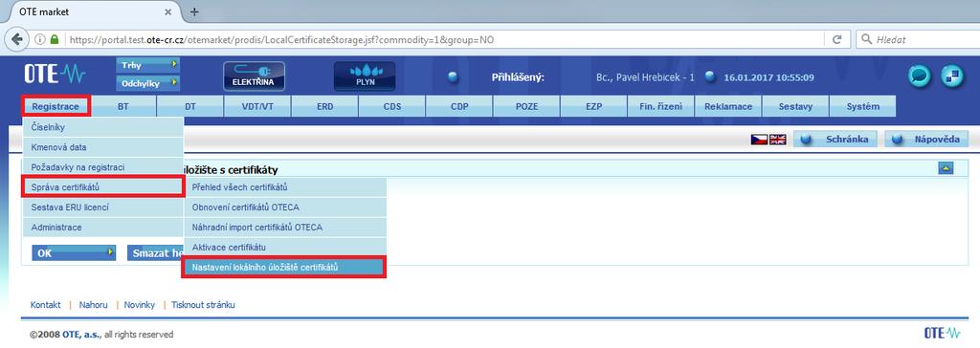Screen dimensions: 980x348
Task: Open the Odchylky dropdown
Action: 147,82
